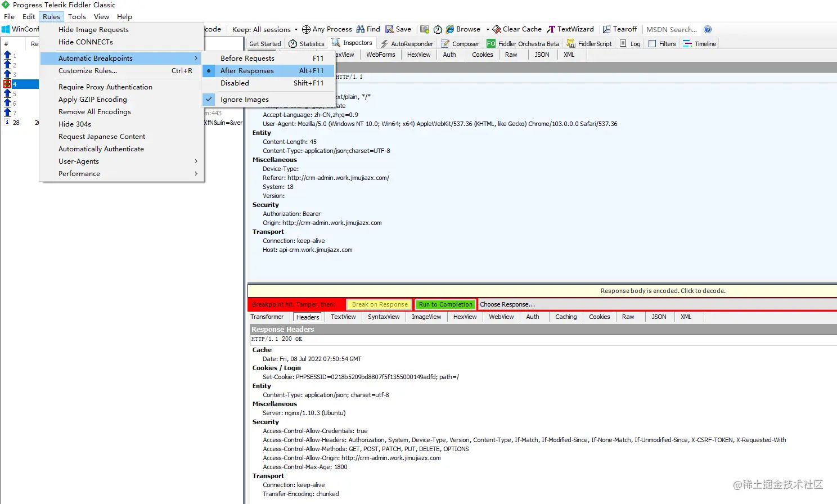Open response Transformer tab

click(267, 317)
